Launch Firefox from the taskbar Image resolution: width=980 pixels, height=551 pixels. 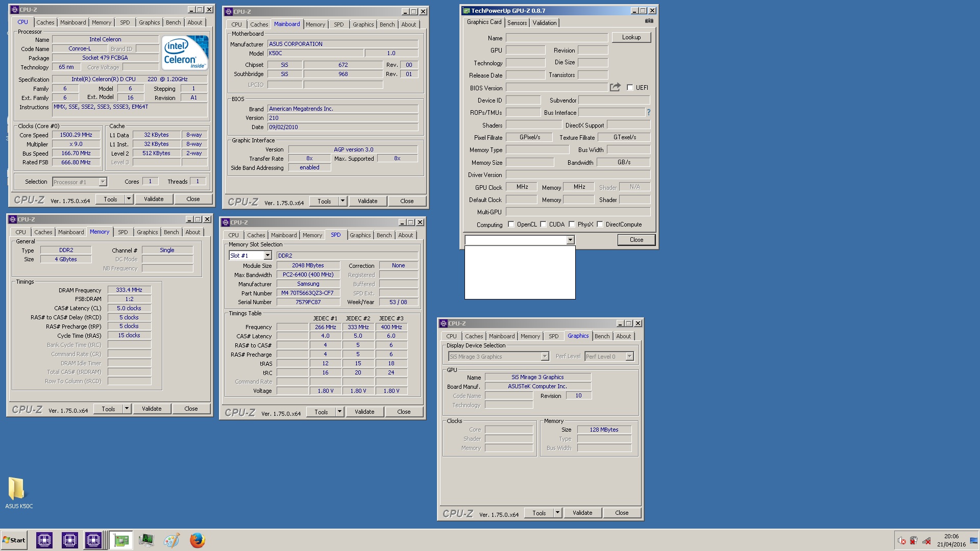point(197,540)
